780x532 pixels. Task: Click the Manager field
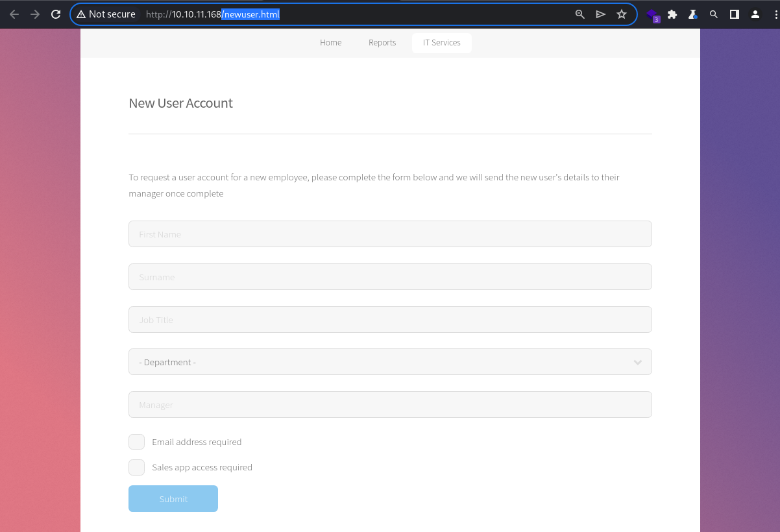click(390, 405)
